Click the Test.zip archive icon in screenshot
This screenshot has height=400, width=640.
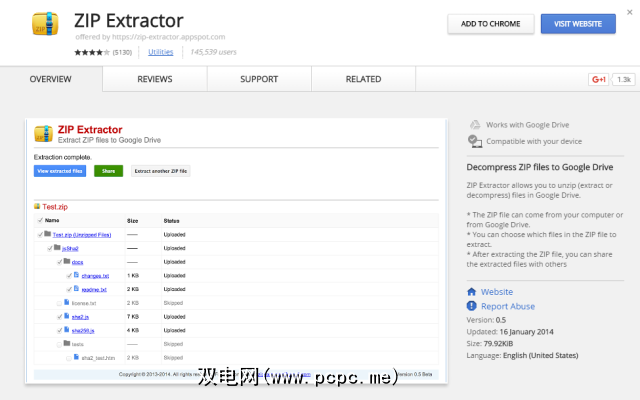(37, 207)
